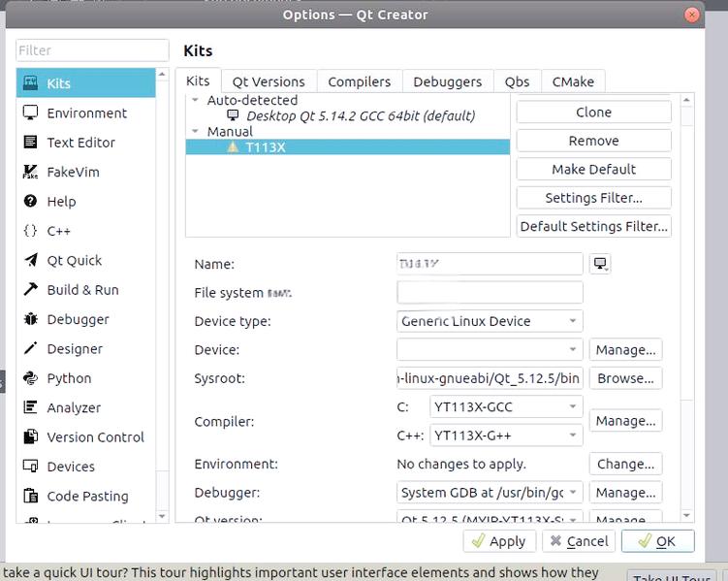Open Qt Quick paper-plane icon
The height and width of the screenshot is (581, 728).
(x=31, y=260)
